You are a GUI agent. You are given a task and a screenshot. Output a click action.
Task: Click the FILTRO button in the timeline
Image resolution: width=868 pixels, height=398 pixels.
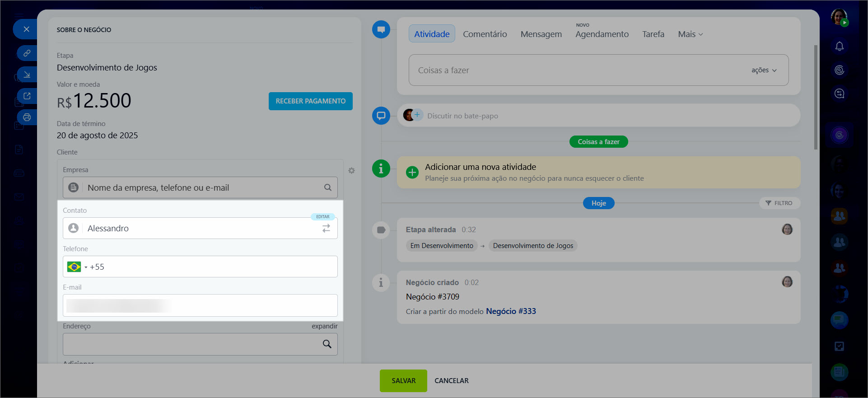779,203
